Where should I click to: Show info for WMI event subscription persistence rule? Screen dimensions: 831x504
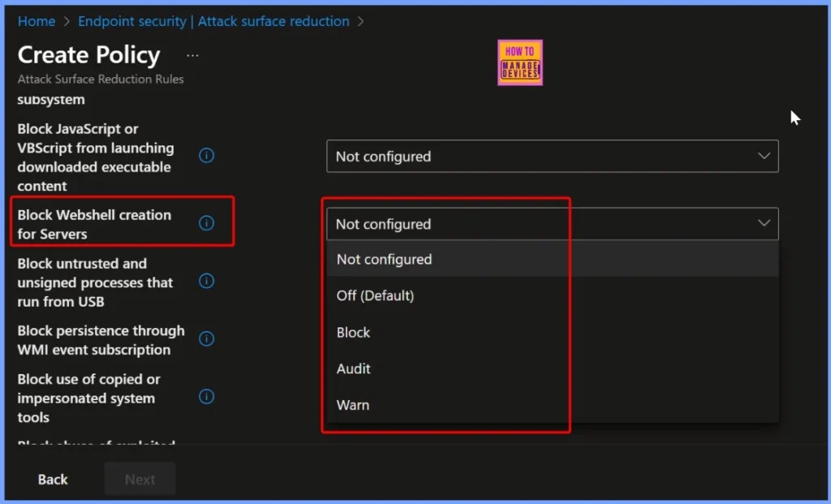[x=207, y=338]
